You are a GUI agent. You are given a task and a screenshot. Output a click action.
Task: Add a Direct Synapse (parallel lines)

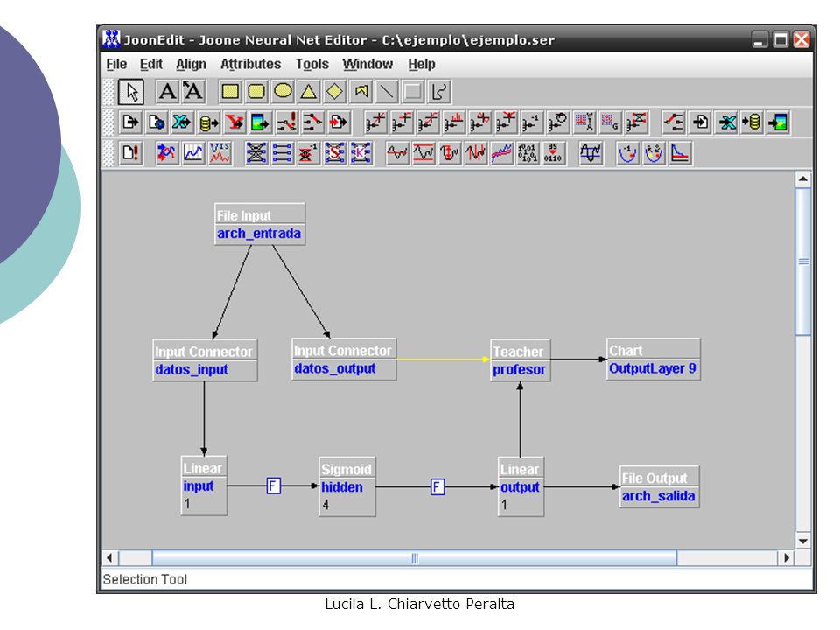coord(283,153)
